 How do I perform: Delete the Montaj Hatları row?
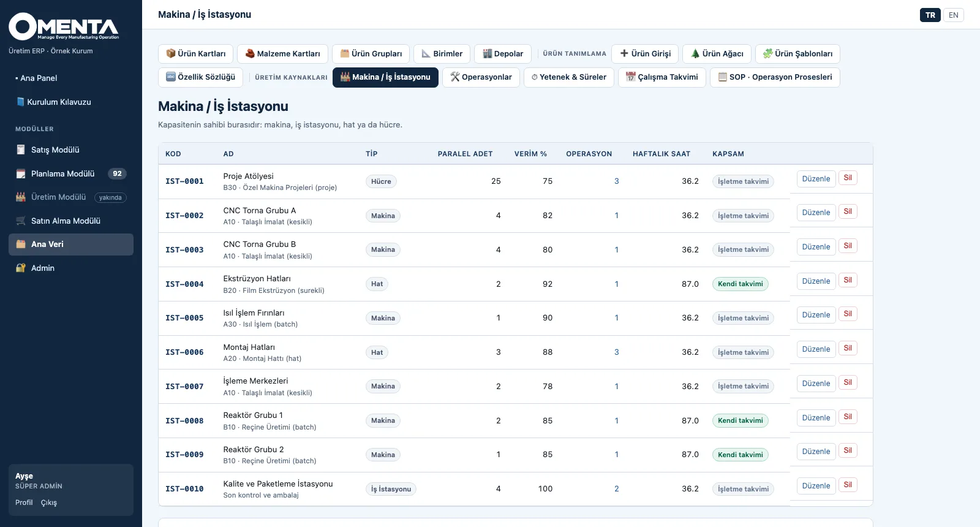pos(848,349)
